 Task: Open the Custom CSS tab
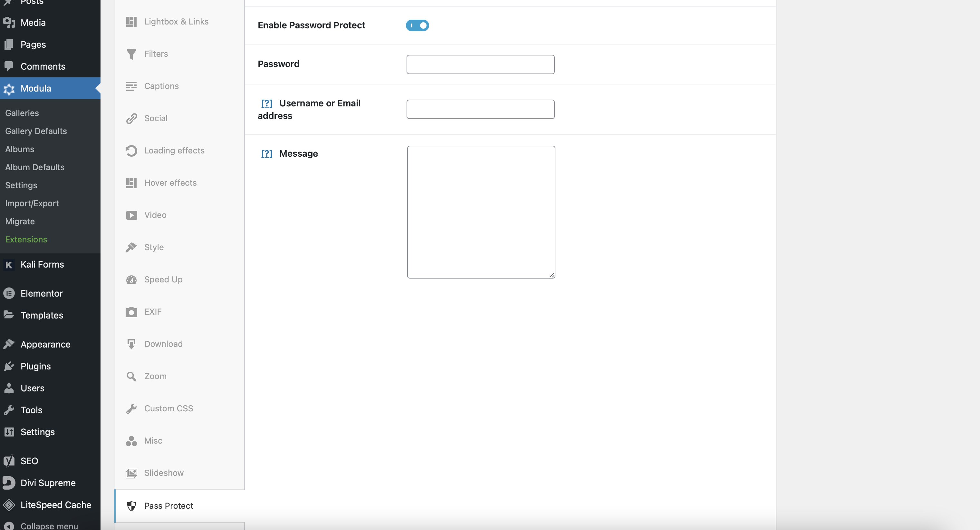179,408
